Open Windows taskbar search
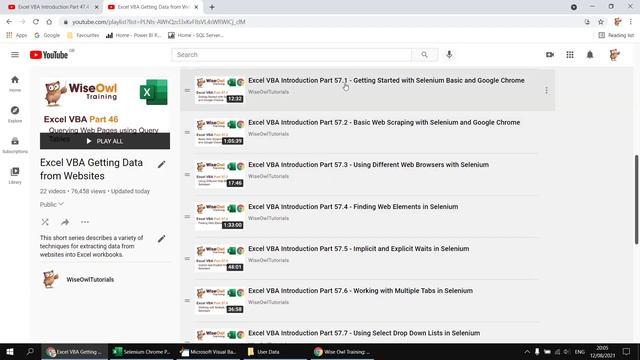 [x=30, y=351]
